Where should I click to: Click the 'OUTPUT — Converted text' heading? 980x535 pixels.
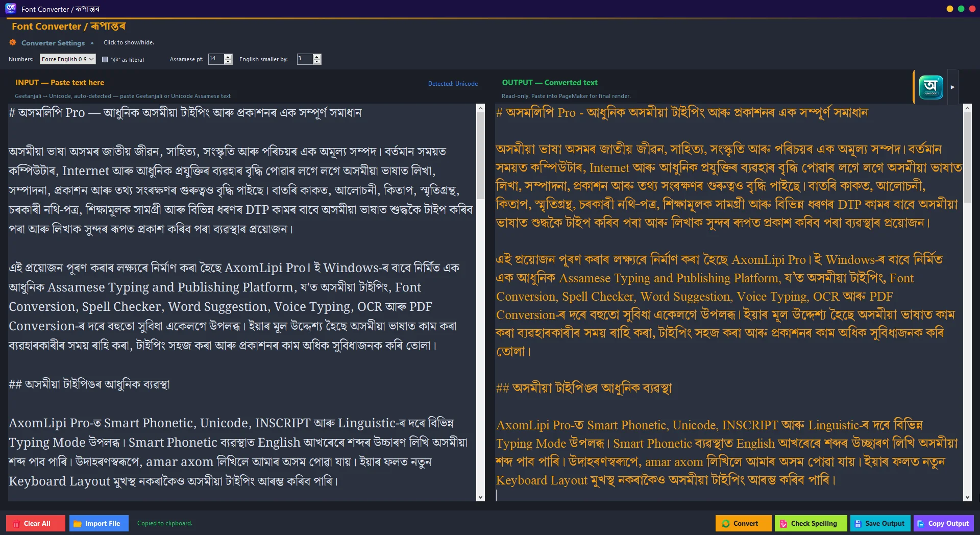pyautogui.click(x=550, y=83)
